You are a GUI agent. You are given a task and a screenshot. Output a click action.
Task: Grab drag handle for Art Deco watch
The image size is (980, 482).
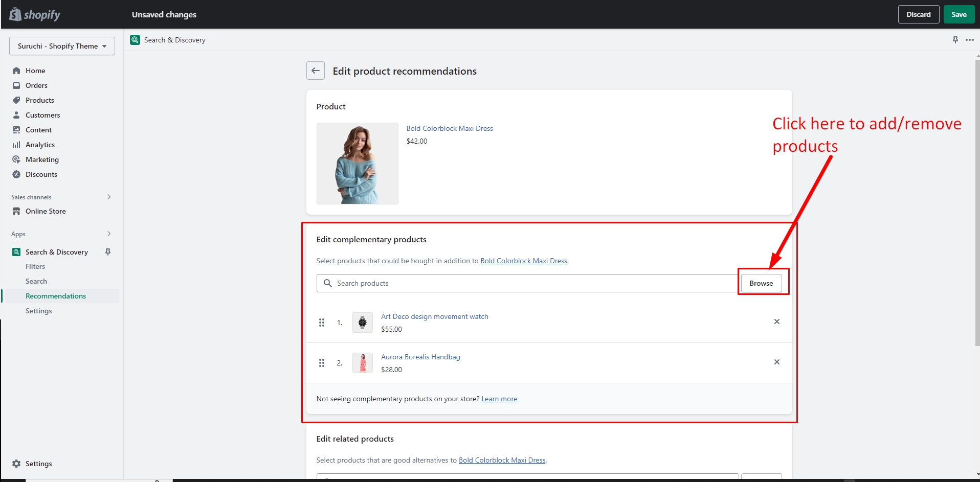[x=322, y=323]
